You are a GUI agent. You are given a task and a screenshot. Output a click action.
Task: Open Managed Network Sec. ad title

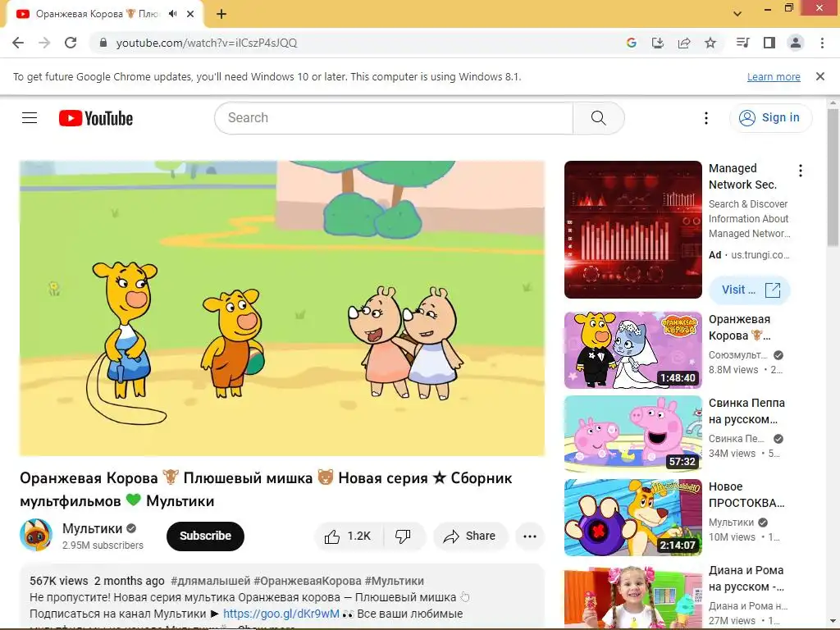742,176
